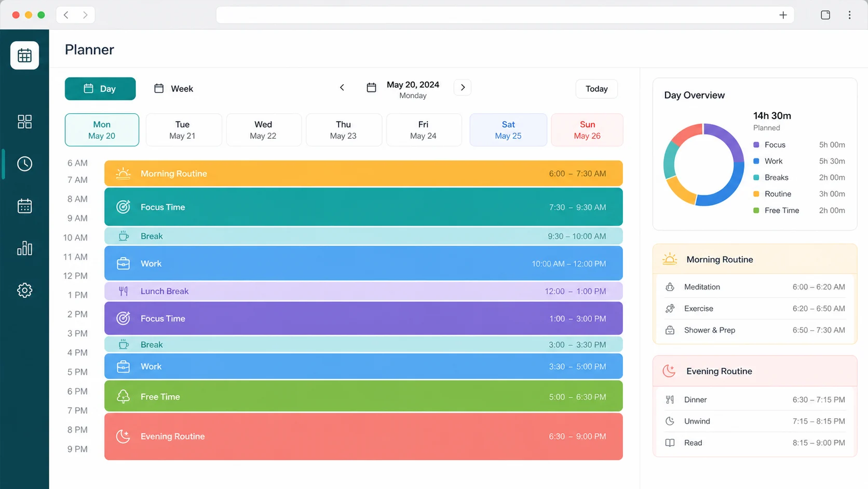
Task: Click the Meditation row icon
Action: [x=670, y=287]
